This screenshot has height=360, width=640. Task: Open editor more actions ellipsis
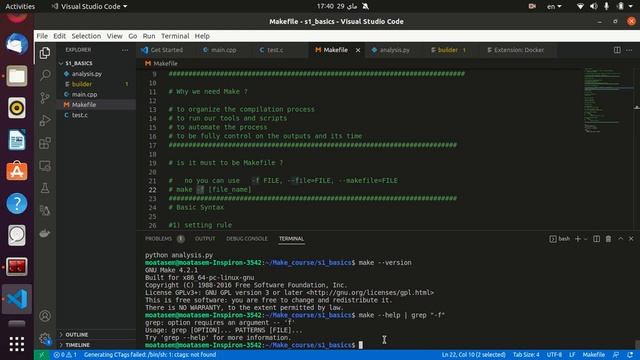click(629, 50)
